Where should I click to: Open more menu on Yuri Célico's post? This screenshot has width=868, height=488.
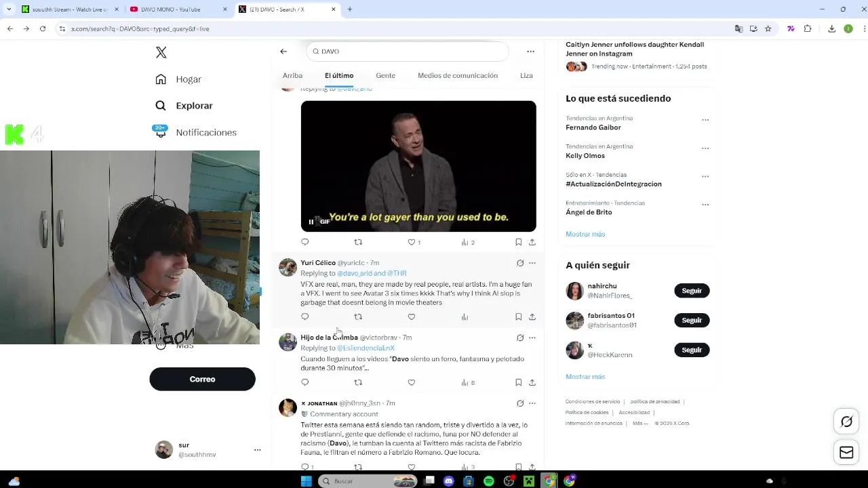(x=532, y=263)
